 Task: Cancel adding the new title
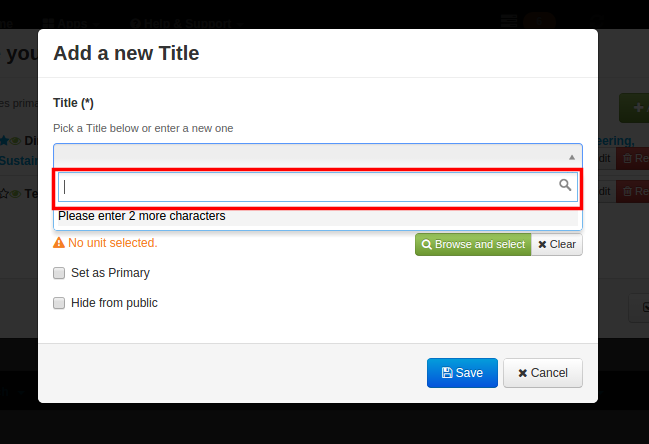(x=543, y=373)
